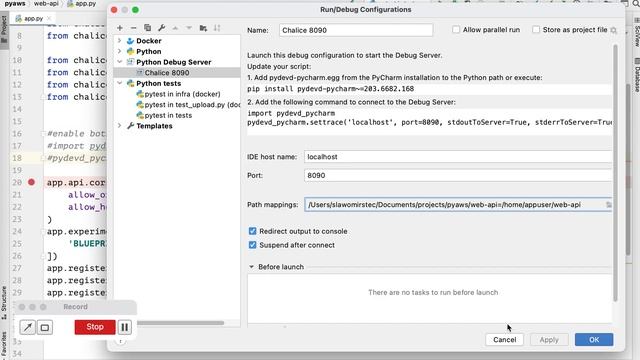Collapse Python Debug Server node
Viewport: 640px width, 360px height.
point(120,62)
